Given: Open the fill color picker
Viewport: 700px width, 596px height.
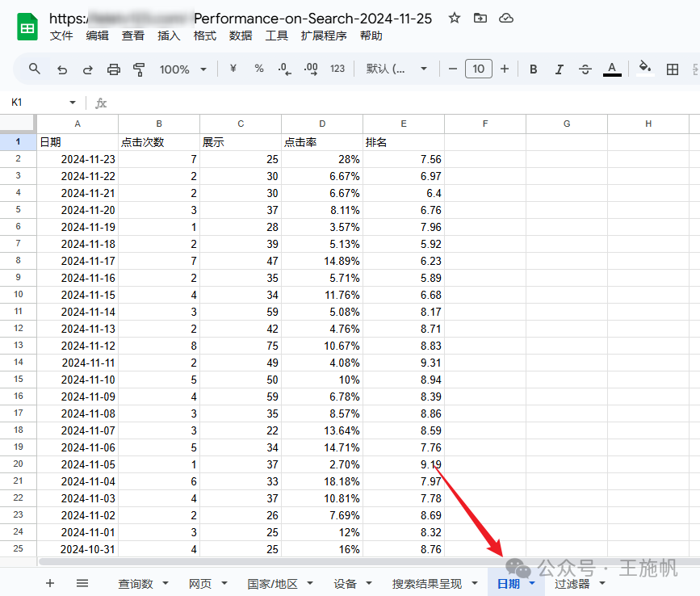Looking at the screenshot, I should (x=644, y=69).
